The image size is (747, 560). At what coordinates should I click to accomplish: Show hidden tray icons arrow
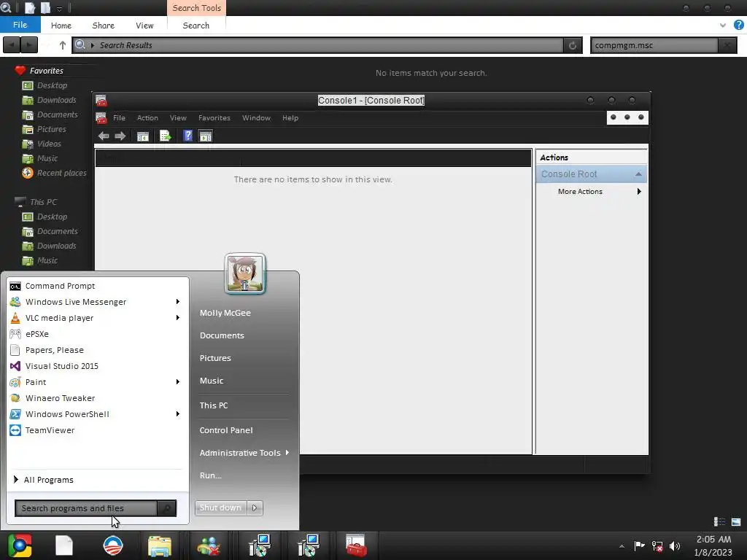(x=622, y=546)
